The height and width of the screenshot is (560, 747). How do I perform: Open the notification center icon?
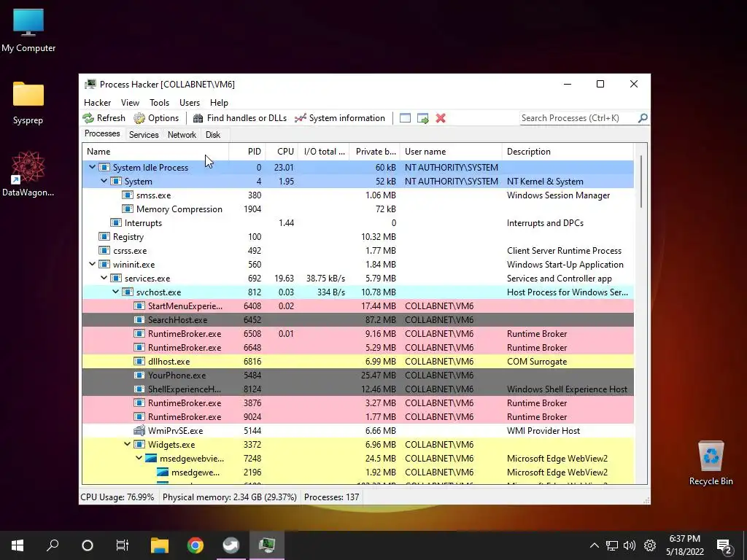tap(724, 546)
